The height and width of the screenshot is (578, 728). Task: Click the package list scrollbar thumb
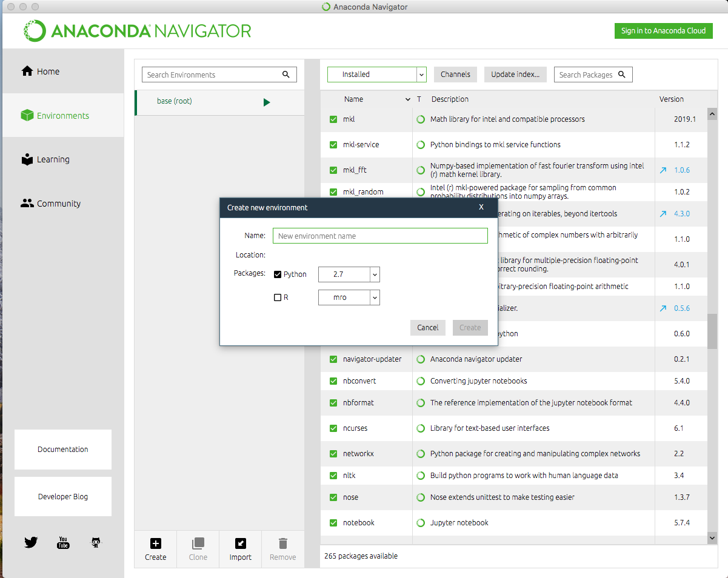tap(712, 331)
